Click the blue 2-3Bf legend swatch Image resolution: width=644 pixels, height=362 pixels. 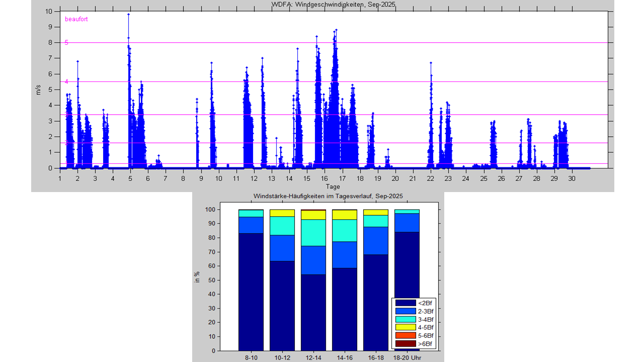pos(405,311)
